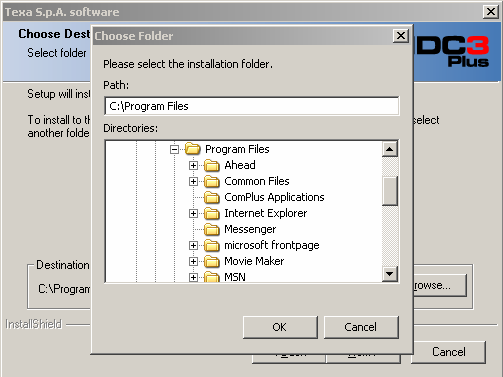The image size is (503, 377).
Task: Expand the Internet Explorer folder node
Action: tap(193, 213)
